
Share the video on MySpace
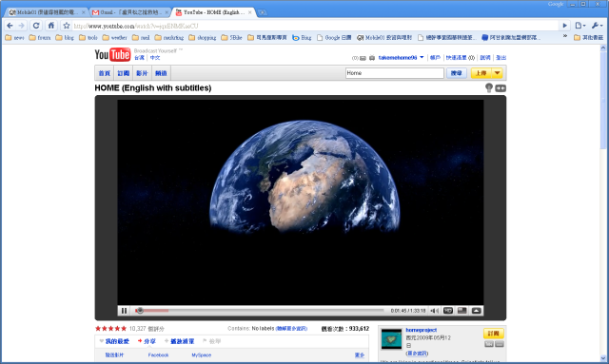pos(201,355)
